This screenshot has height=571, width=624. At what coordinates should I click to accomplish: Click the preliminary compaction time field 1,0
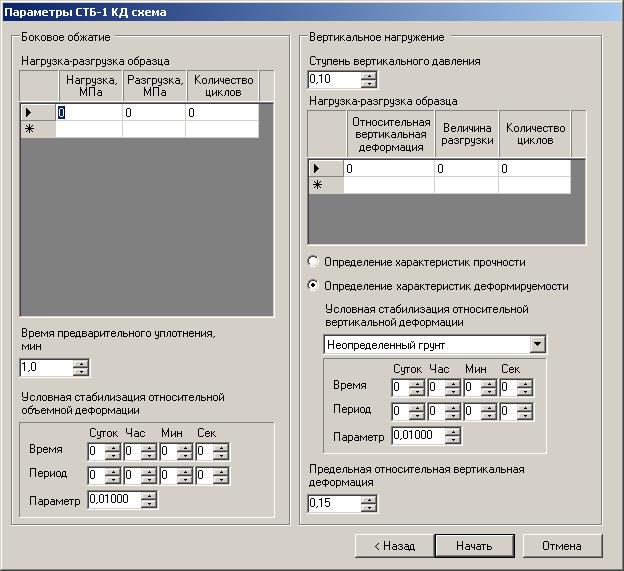tap(46, 367)
